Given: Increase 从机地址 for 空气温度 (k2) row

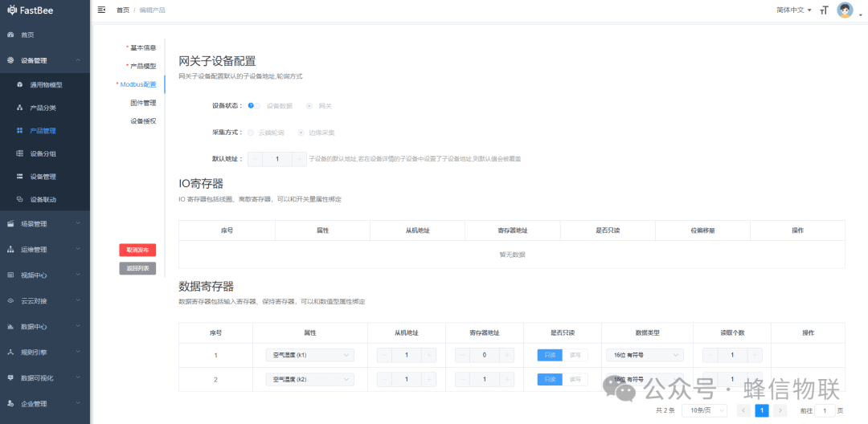Looking at the screenshot, I should [429, 379].
